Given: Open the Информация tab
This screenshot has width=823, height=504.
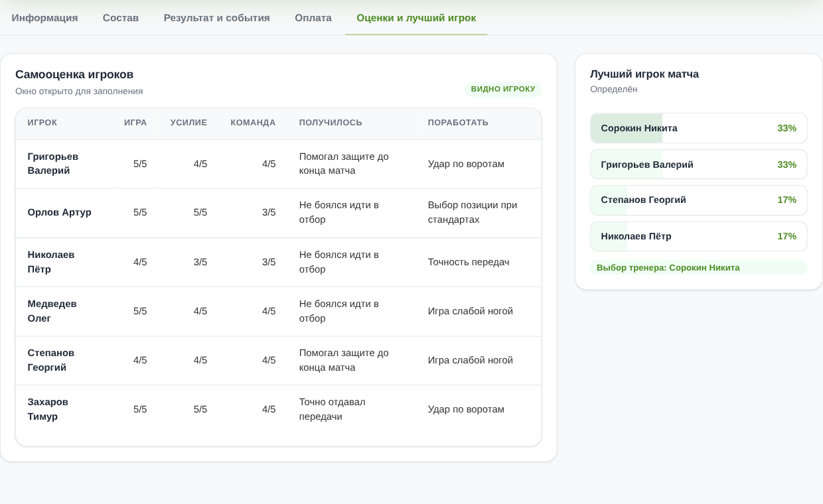Looking at the screenshot, I should [44, 18].
